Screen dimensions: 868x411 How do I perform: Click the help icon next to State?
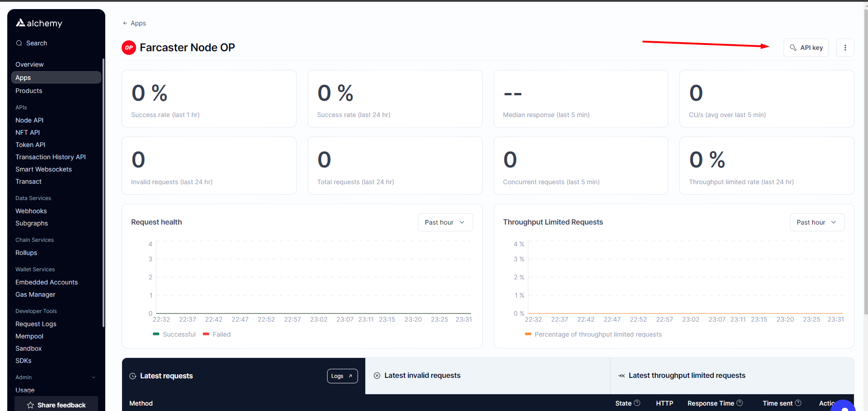point(637,403)
